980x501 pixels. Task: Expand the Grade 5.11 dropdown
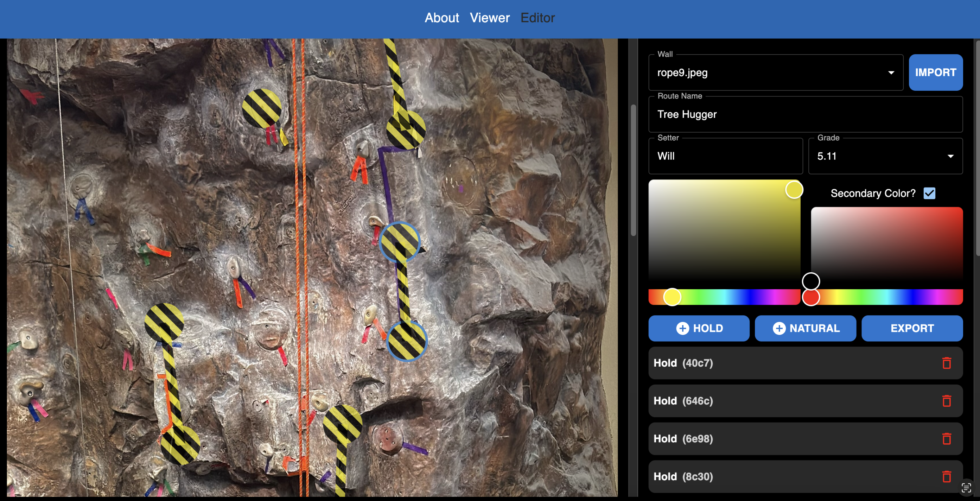click(885, 156)
